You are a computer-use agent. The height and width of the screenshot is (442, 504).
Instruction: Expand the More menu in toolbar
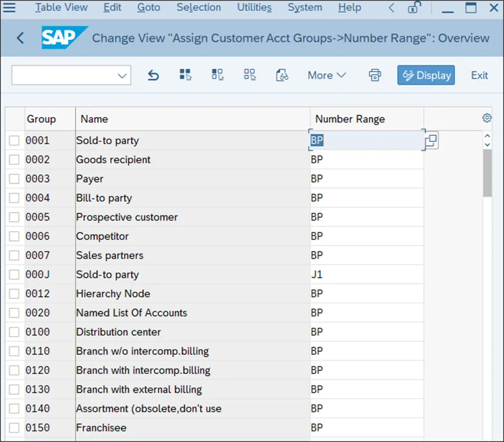326,75
